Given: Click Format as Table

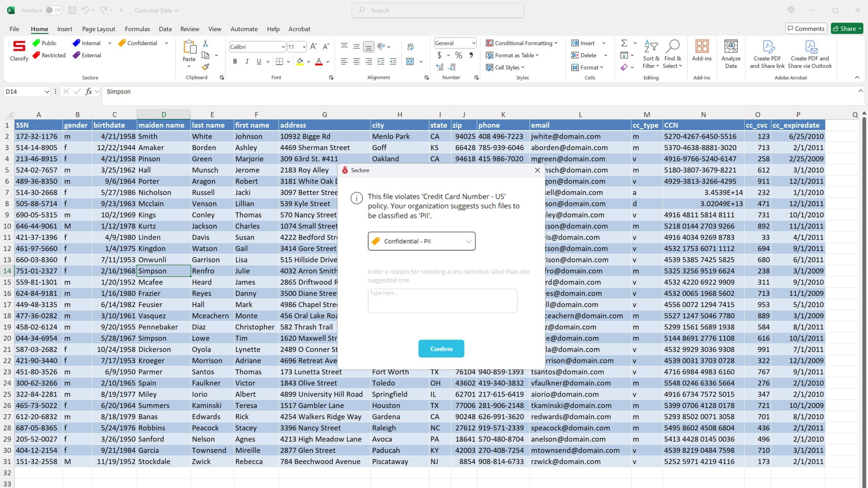Looking at the screenshot, I should click(x=512, y=55).
